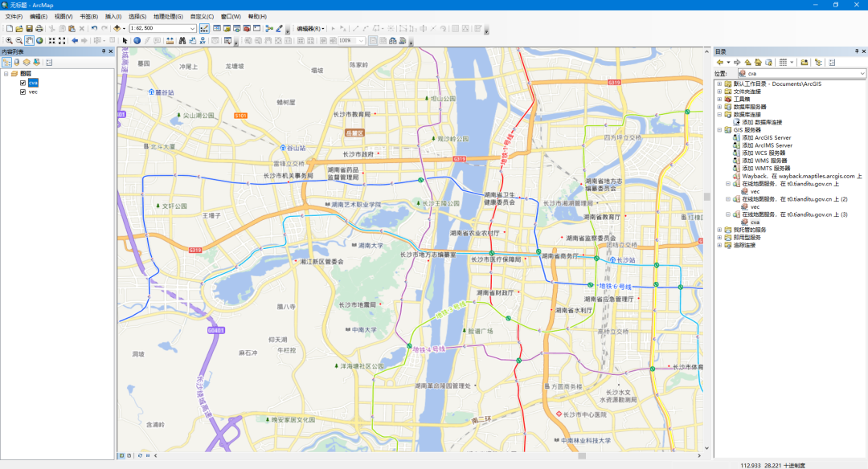This screenshot has width=868, height=469.
Task: Click Fixed Zoom In arrows
Action: [x=51, y=40]
